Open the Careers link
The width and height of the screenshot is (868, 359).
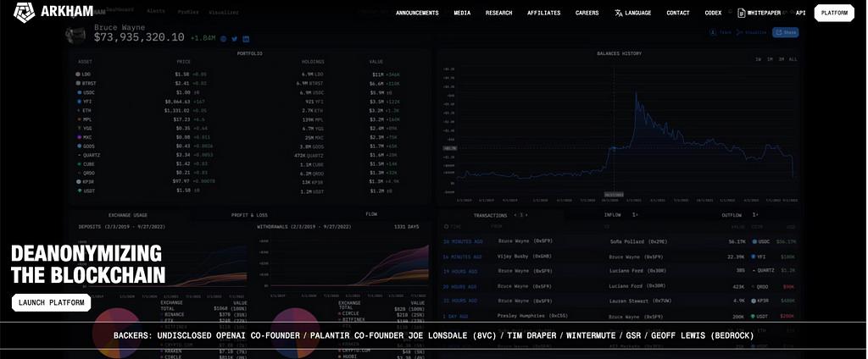pos(587,13)
